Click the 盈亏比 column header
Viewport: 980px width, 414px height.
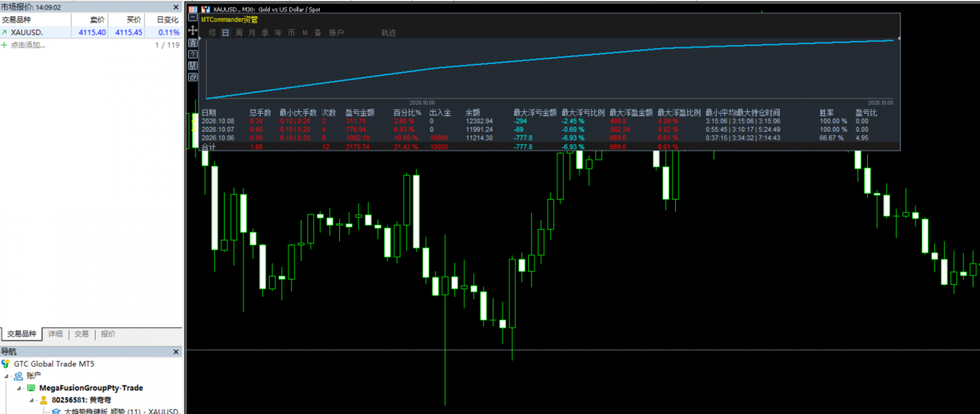866,113
